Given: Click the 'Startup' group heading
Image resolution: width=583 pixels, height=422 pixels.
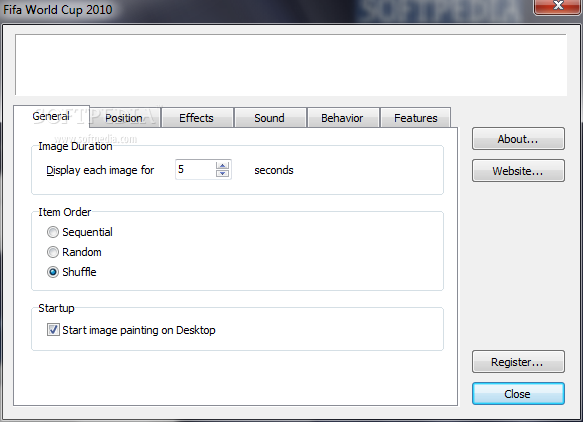Looking at the screenshot, I should click(57, 308).
